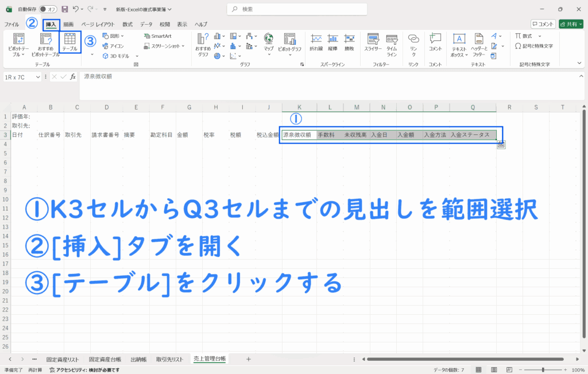Click the save icon in title bar
The height and width of the screenshot is (374, 588).
click(x=64, y=9)
